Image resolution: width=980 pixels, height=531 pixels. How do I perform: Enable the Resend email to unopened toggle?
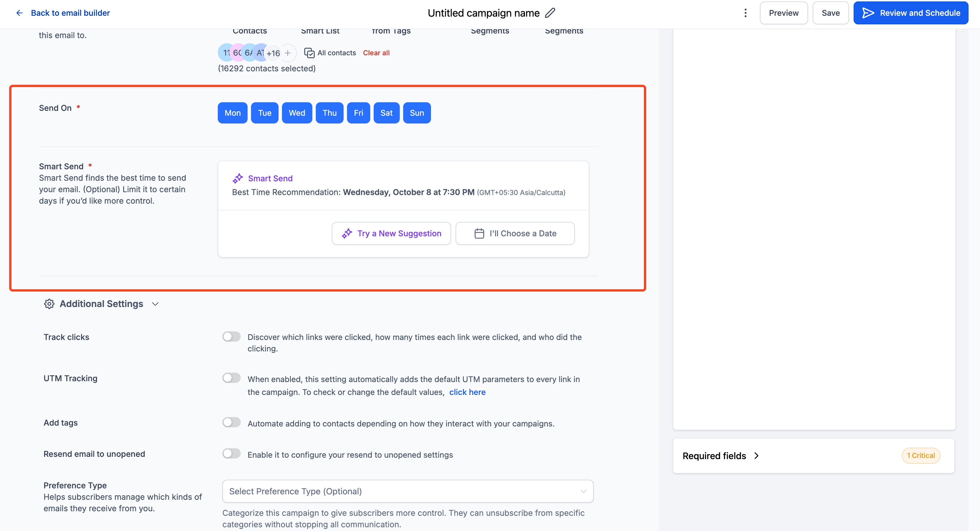(x=231, y=453)
